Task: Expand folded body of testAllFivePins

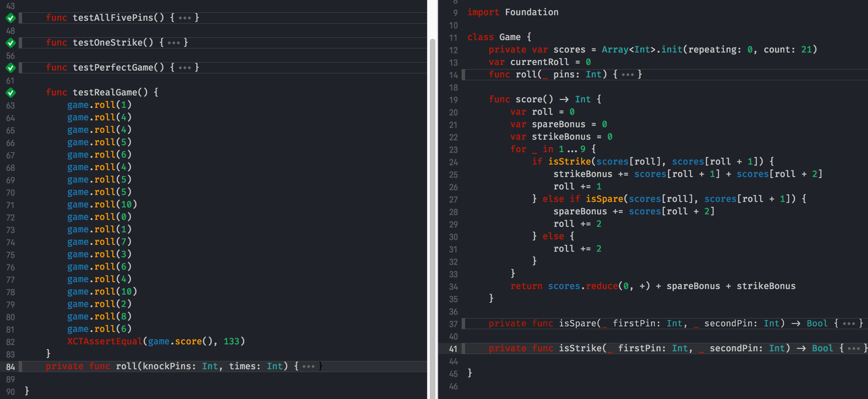Action: [185, 18]
